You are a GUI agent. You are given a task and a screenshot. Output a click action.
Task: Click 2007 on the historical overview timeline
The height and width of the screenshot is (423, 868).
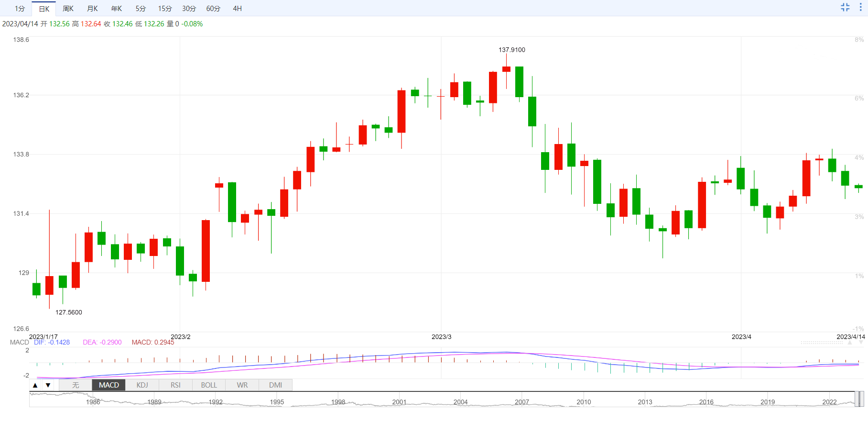tap(522, 402)
